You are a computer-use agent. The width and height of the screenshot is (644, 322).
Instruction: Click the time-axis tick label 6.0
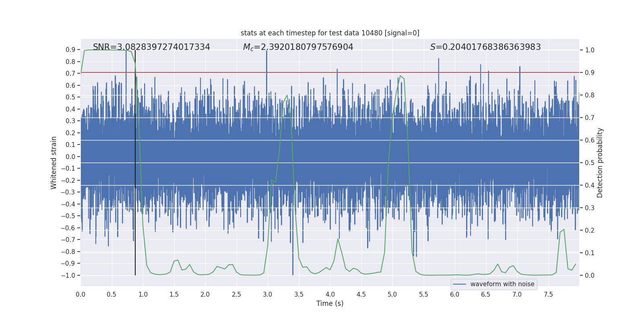[x=455, y=294]
